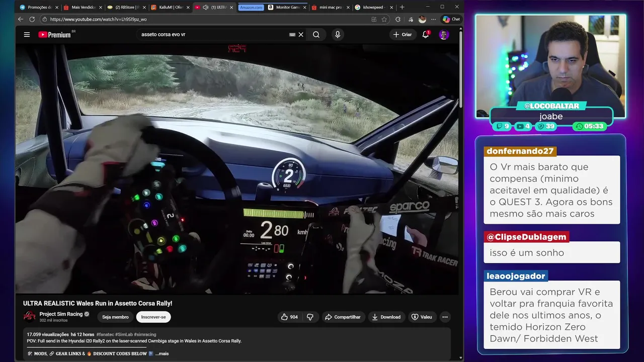Start voice search with the microphone icon
The width and height of the screenshot is (644, 362).
point(338,35)
